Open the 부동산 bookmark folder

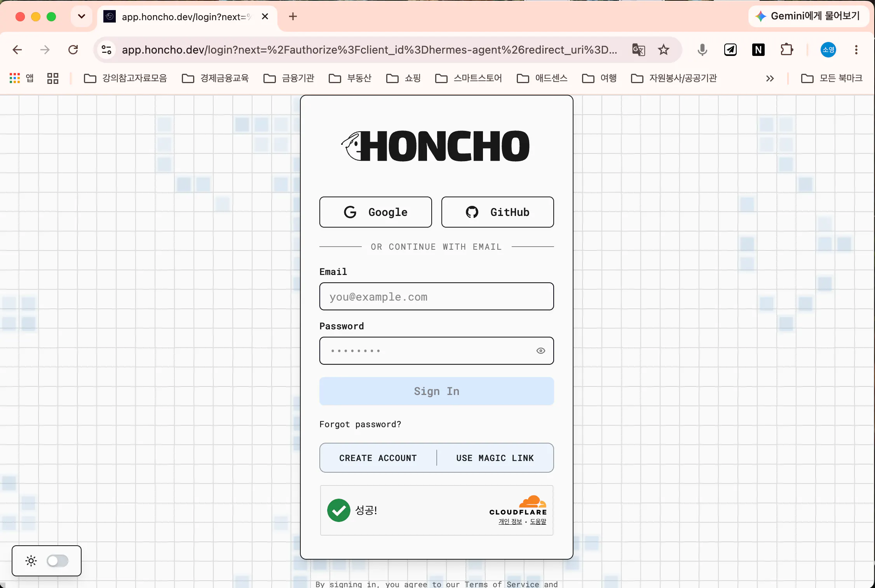[x=350, y=78]
